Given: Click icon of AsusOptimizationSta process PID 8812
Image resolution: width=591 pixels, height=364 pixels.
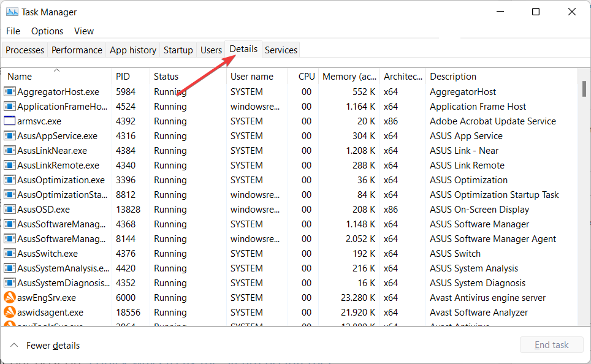Looking at the screenshot, I should pos(10,194).
